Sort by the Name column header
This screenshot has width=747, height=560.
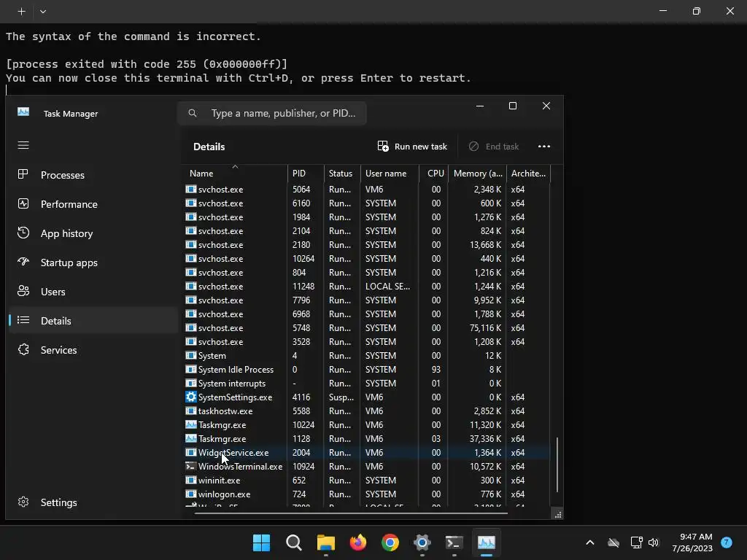(x=234, y=174)
